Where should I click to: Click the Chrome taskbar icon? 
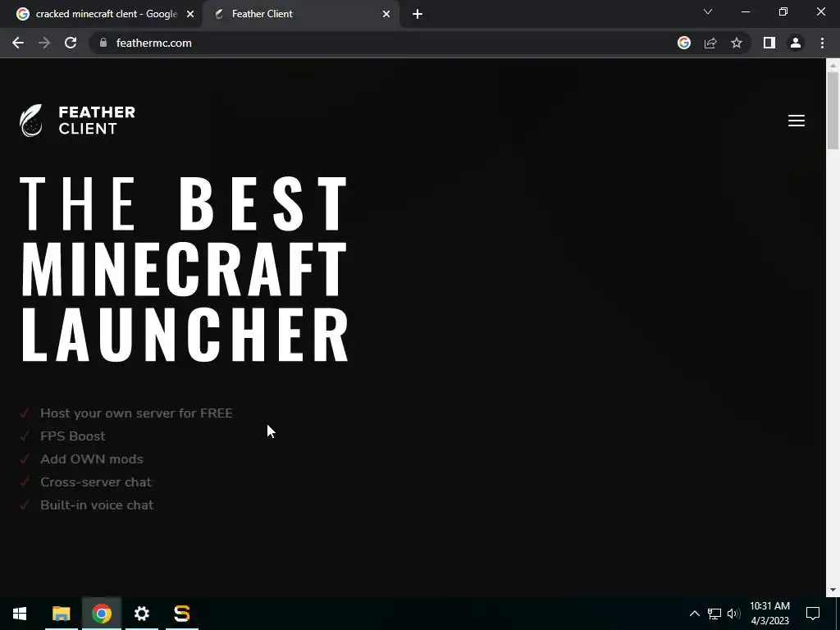tap(101, 614)
